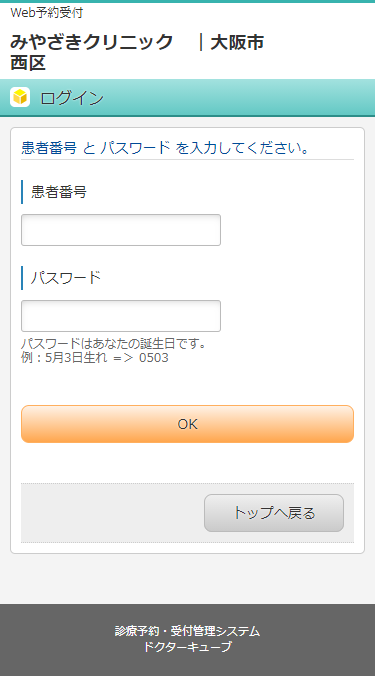Click the hint パスワードはあなたの誕生日です
The width and height of the screenshot is (375, 676).
[115, 344]
